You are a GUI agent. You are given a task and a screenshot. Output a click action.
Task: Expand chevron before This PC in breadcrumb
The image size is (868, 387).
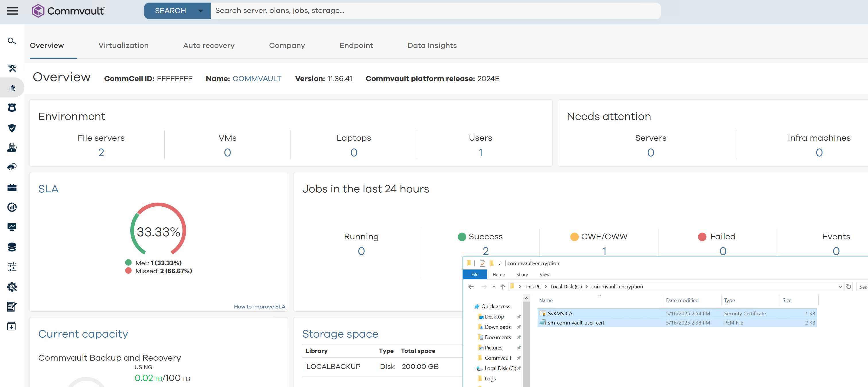(x=520, y=287)
